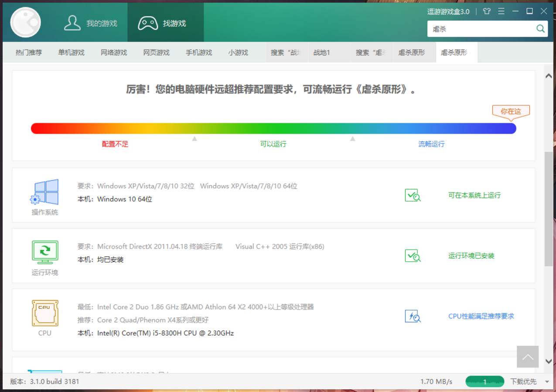Click the 运行环境 label

pos(45,273)
